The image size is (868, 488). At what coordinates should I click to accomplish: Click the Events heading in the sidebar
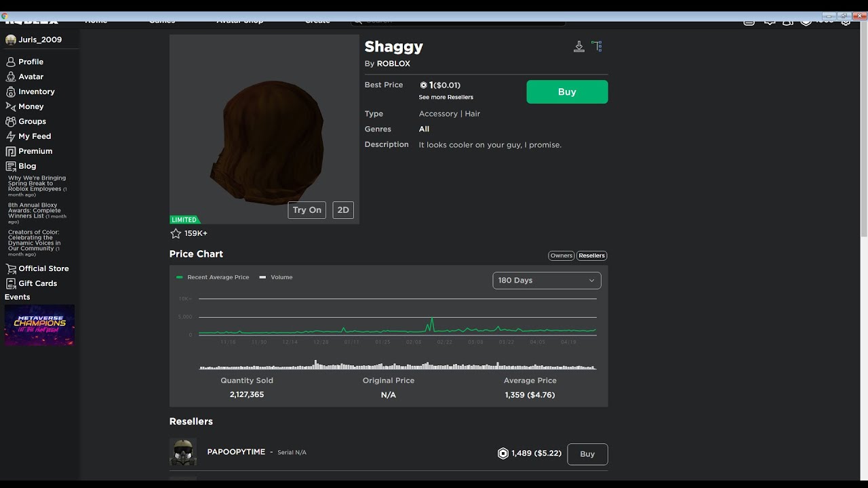click(18, 297)
